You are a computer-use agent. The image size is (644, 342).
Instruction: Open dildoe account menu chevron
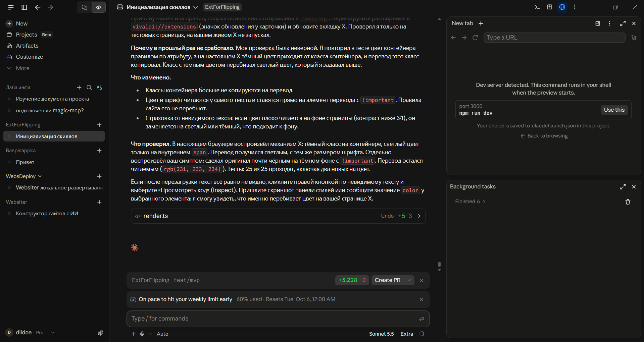point(53,333)
